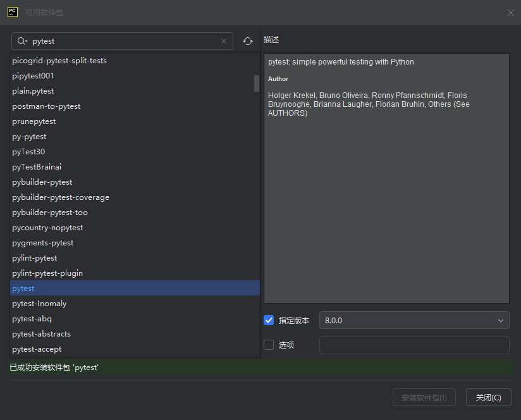This screenshot has width=521, height=420.
Task: Click the 描述 panel label
Action: pos(271,40)
